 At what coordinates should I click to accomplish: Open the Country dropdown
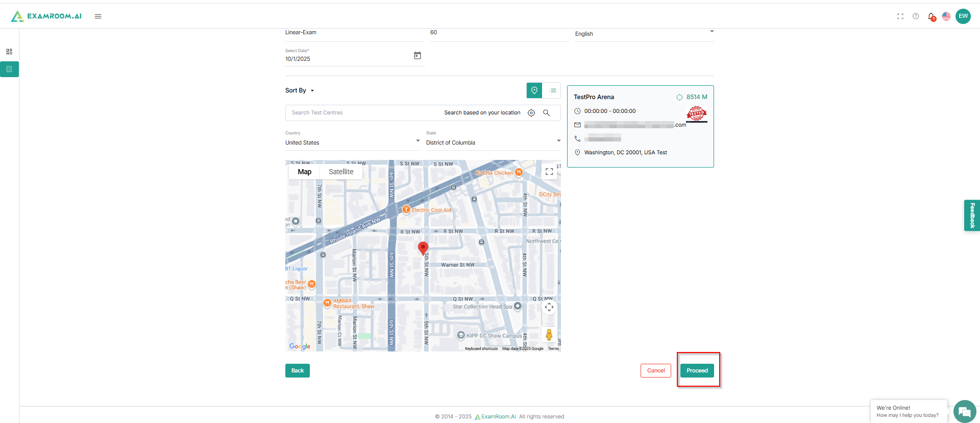click(352, 143)
